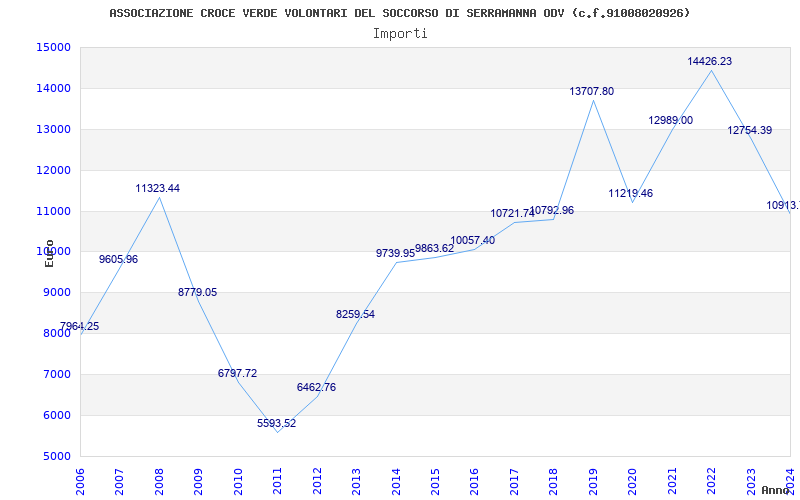
Task: Click the y-axis tick label 6000
Action: pyautogui.click(x=57, y=415)
